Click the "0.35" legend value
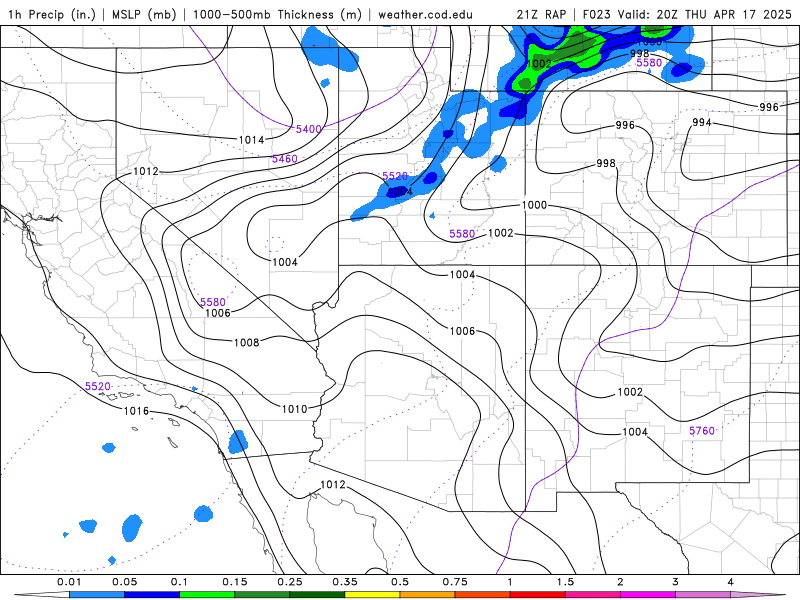The height and width of the screenshot is (600, 800). click(x=345, y=582)
